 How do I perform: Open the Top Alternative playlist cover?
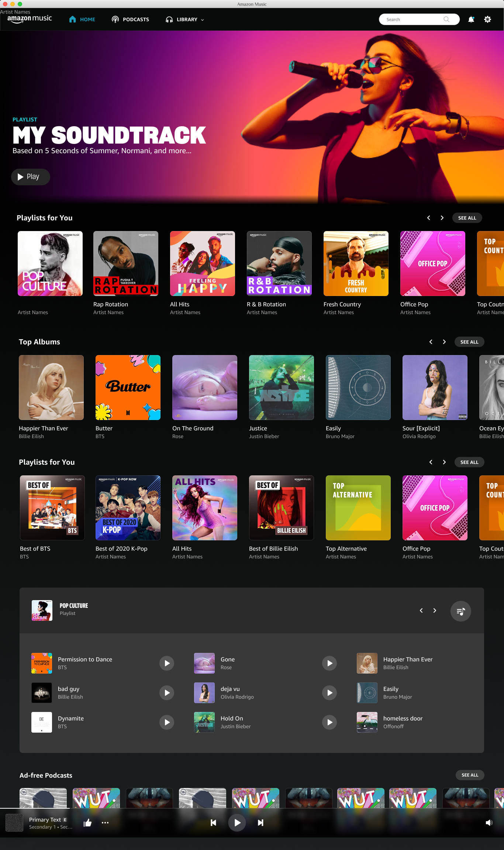click(x=358, y=508)
